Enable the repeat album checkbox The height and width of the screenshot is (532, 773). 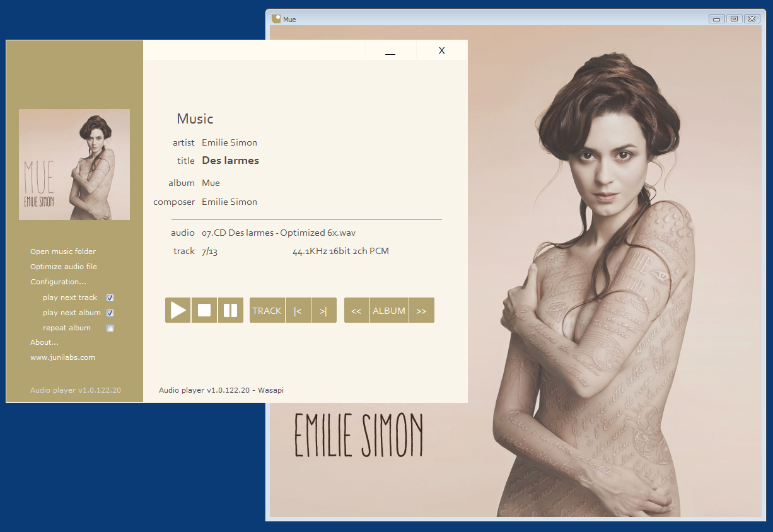tap(110, 328)
